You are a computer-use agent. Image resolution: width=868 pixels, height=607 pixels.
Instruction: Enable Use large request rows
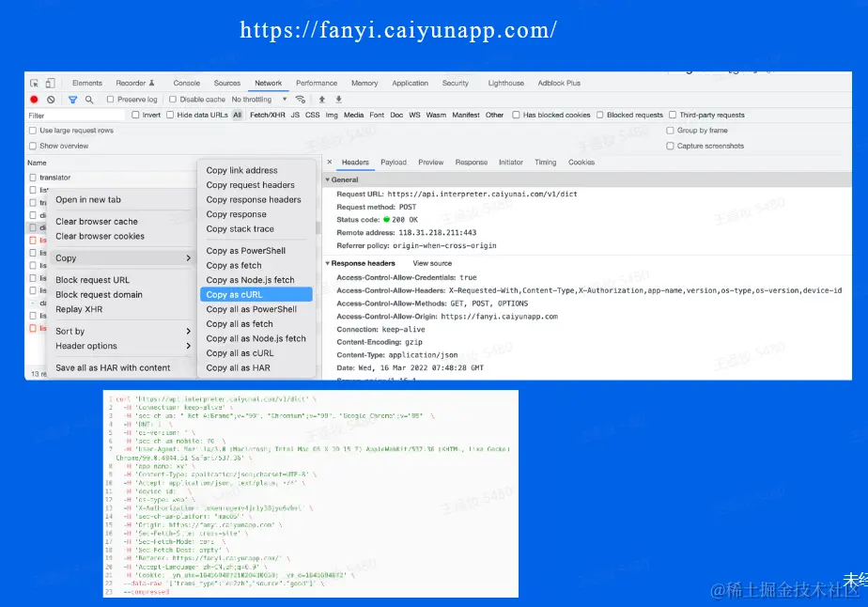(33, 131)
